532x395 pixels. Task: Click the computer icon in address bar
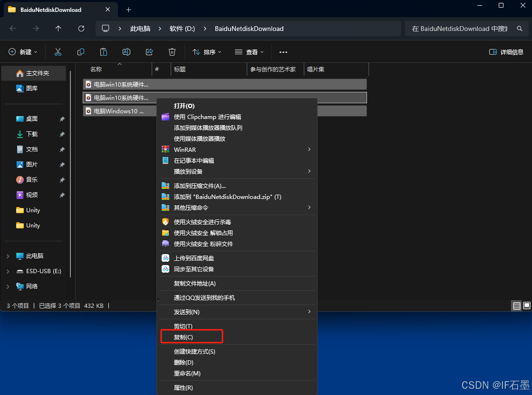106,29
